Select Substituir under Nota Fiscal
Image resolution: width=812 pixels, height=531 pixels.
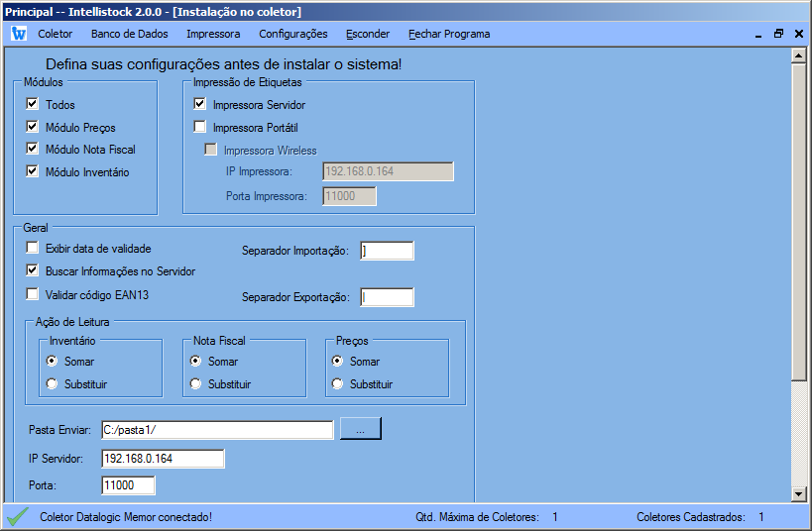pos(195,383)
